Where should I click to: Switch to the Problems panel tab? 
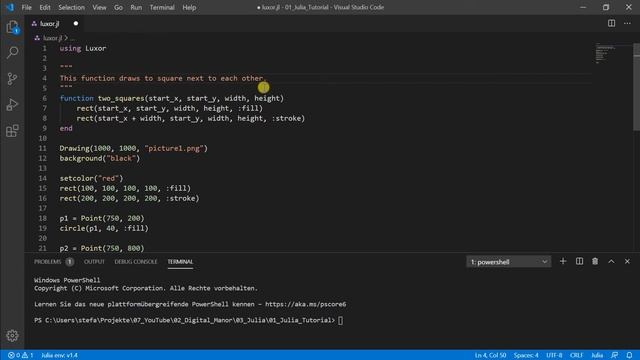pos(48,262)
